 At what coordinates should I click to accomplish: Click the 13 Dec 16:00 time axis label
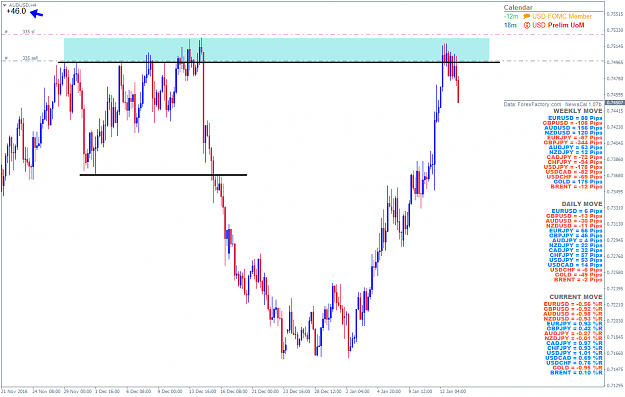(x=202, y=391)
